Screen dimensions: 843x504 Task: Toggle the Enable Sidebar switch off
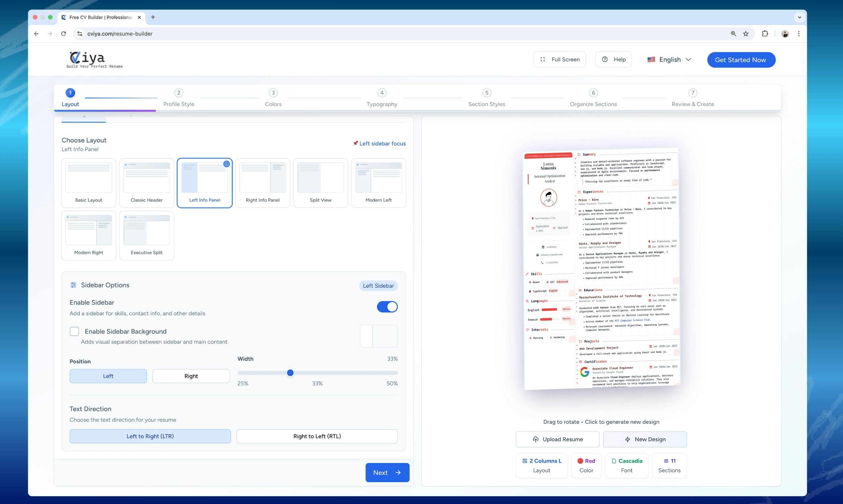tap(387, 307)
